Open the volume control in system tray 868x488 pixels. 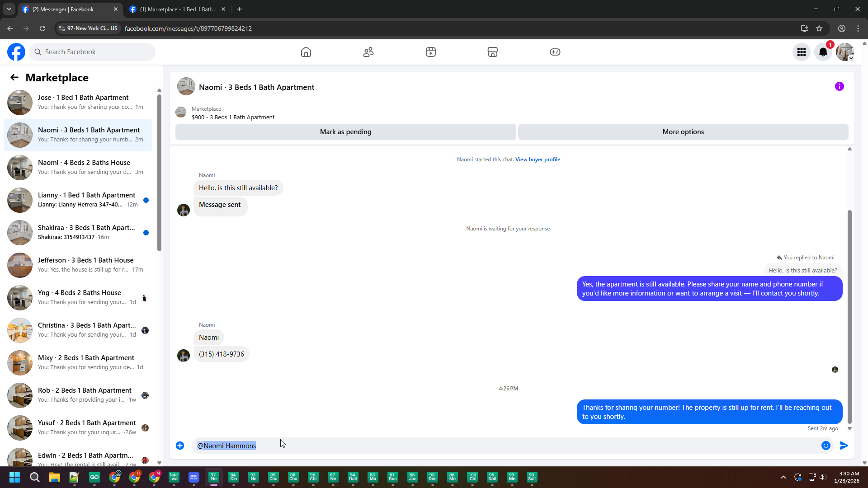[822, 478]
